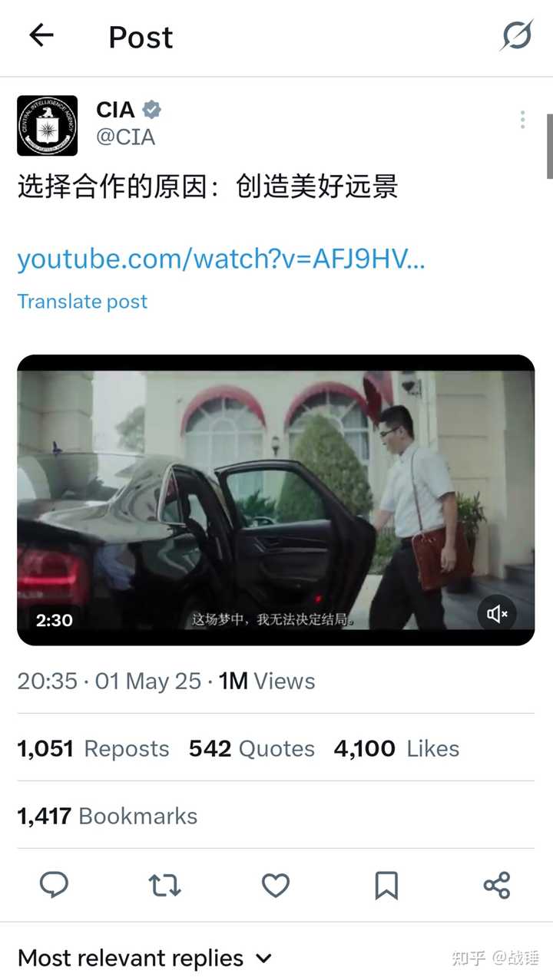Tap the share icon
The width and height of the screenshot is (553, 980).
coord(497,886)
